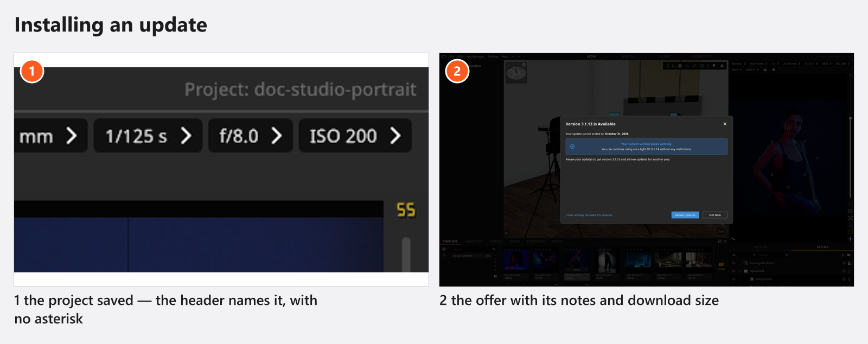Click the Snap camera icon
868x344 pixels.
(x=722, y=265)
